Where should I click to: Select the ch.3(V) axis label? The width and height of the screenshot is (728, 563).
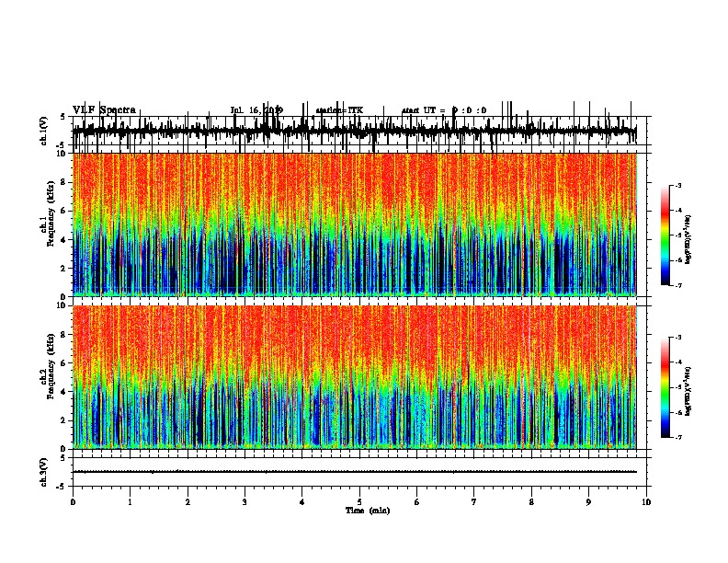44,472
